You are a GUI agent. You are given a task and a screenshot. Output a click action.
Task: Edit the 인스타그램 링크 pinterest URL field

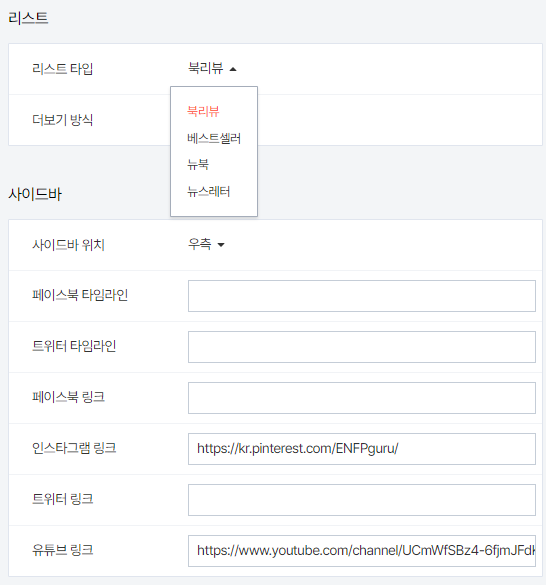pyautogui.click(x=362, y=449)
